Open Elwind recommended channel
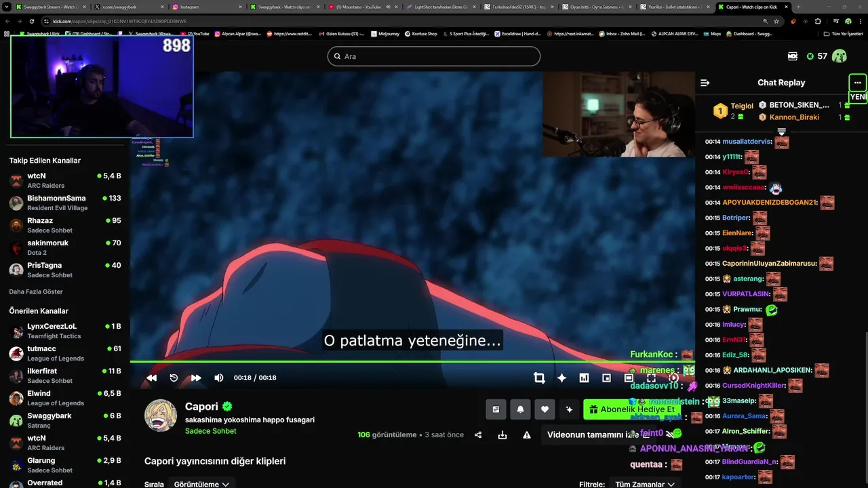The image size is (868, 488). 65,398
